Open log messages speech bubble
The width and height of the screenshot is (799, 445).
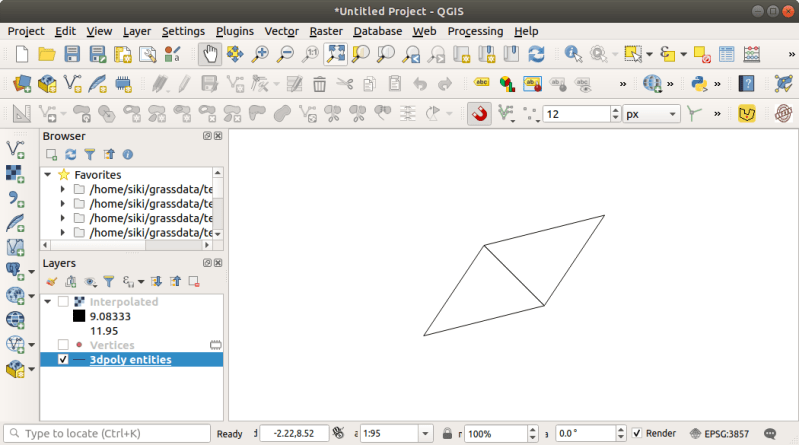770,434
